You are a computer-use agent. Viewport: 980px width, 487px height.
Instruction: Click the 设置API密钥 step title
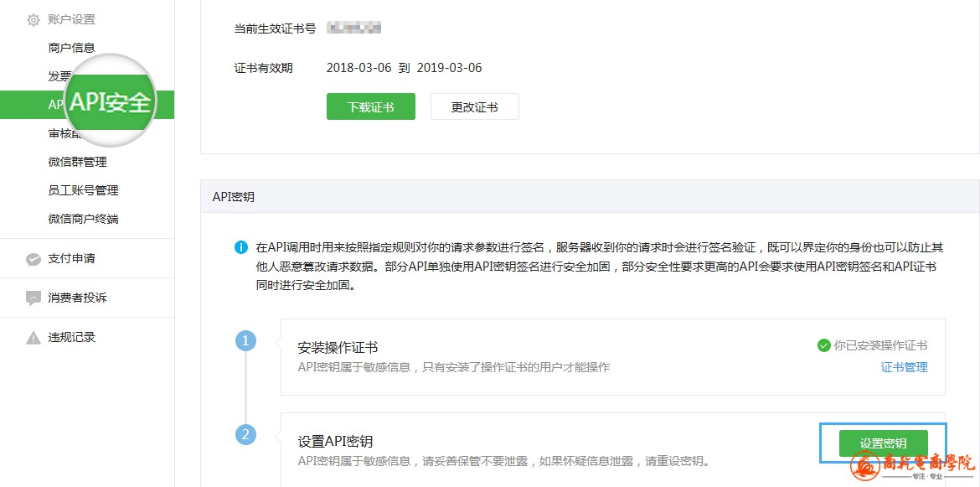click(x=335, y=442)
